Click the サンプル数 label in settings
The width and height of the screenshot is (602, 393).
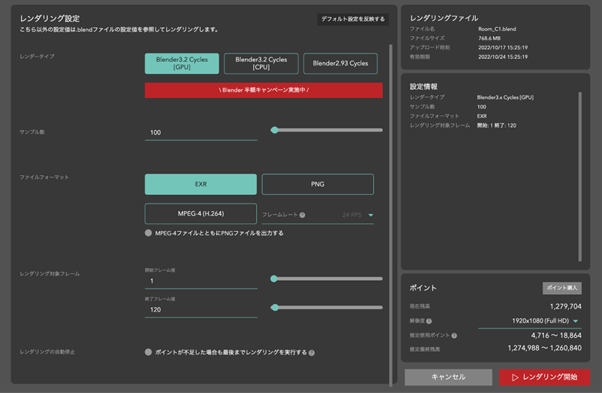(32, 132)
